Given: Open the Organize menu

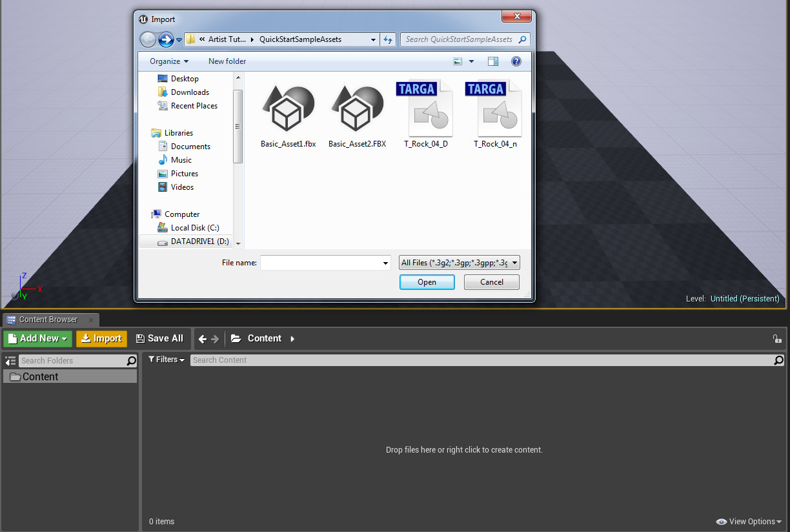Looking at the screenshot, I should (169, 61).
